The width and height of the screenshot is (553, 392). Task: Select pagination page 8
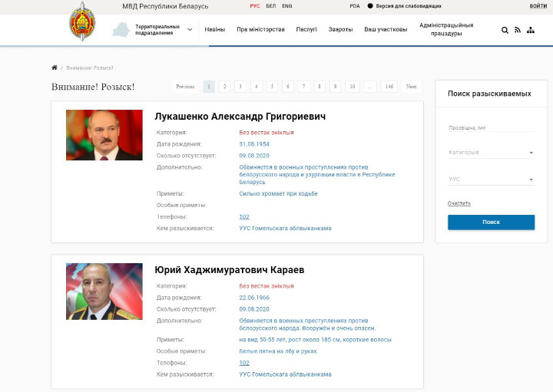pyautogui.click(x=320, y=87)
